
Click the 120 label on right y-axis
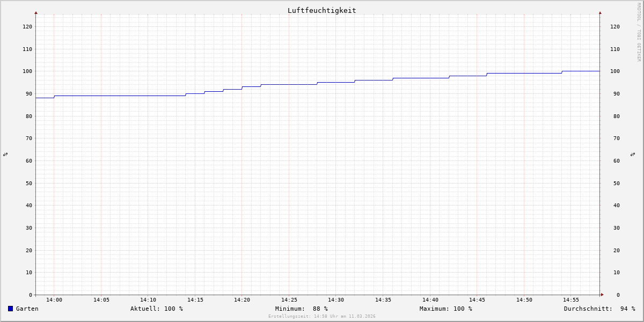pyautogui.click(x=614, y=26)
